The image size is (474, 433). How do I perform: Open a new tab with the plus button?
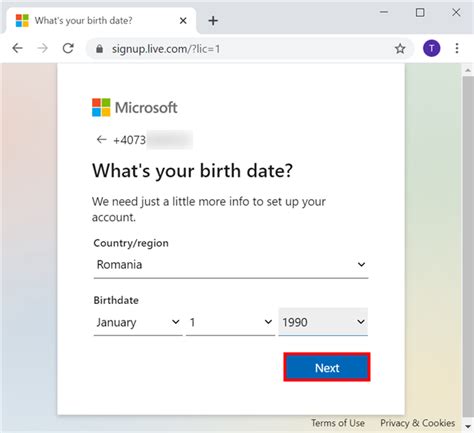pyautogui.click(x=213, y=21)
